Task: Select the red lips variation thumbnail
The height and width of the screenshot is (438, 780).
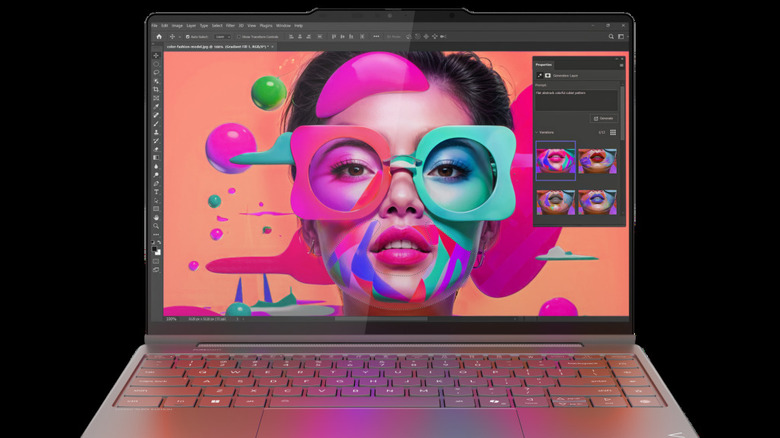Action: pos(597,161)
